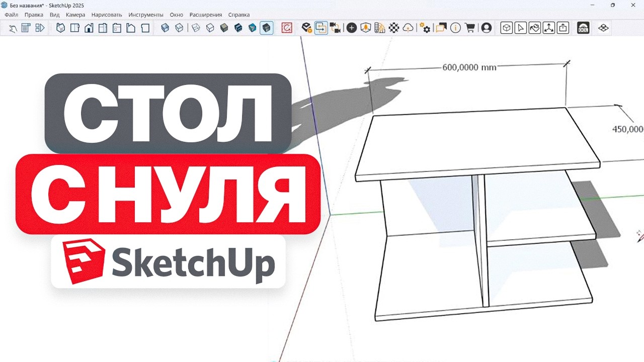Switch to the Left view

pyautogui.click(x=131, y=28)
